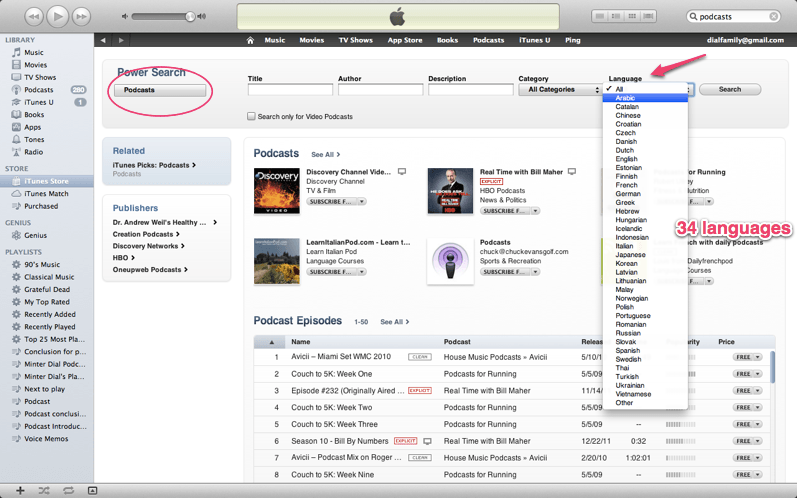Image resolution: width=797 pixels, height=498 pixels.
Task: Select Podcasts in the library sidebar
Action: (39, 90)
